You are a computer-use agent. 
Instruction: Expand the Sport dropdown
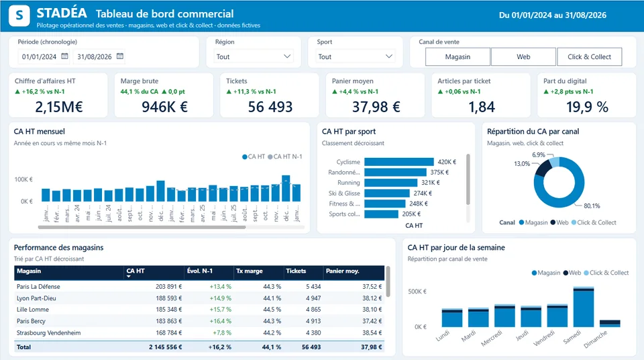356,56
